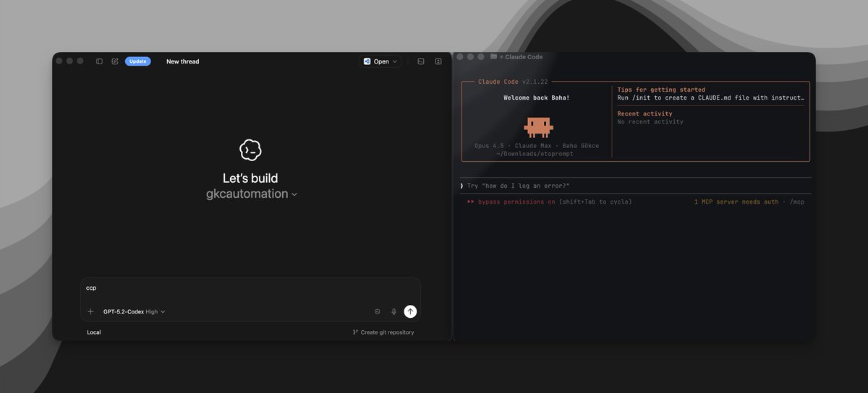868x393 pixels.
Task: Click the git branch icon beside Create git repository
Action: tap(355, 332)
